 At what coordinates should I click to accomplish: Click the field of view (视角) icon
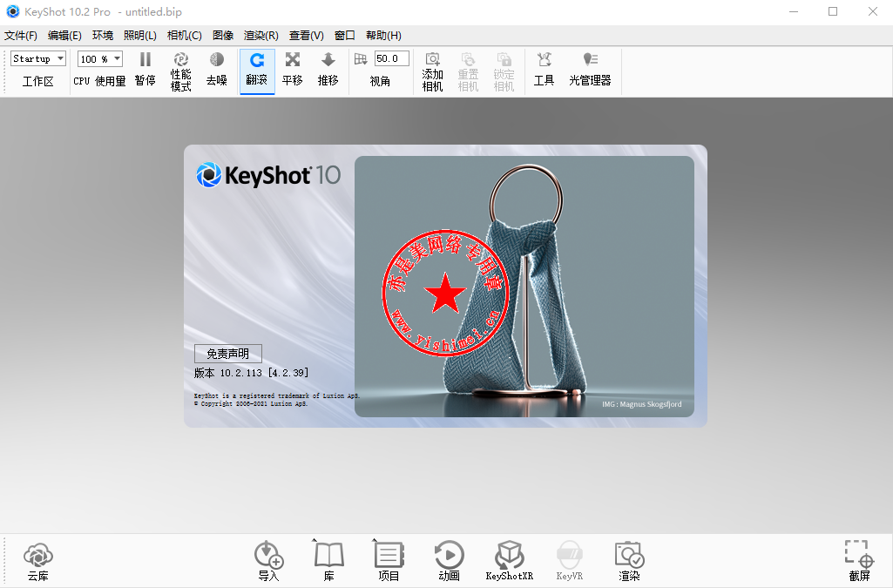coord(361,59)
